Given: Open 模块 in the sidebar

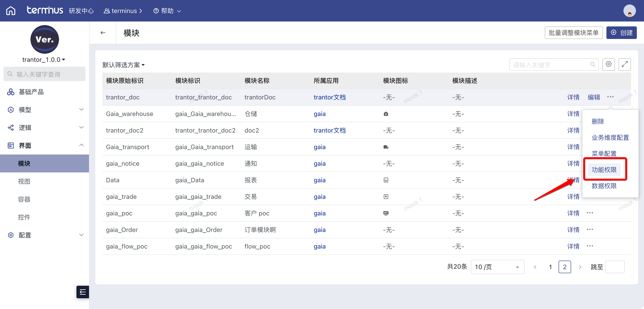Looking at the screenshot, I should tap(44, 163).
